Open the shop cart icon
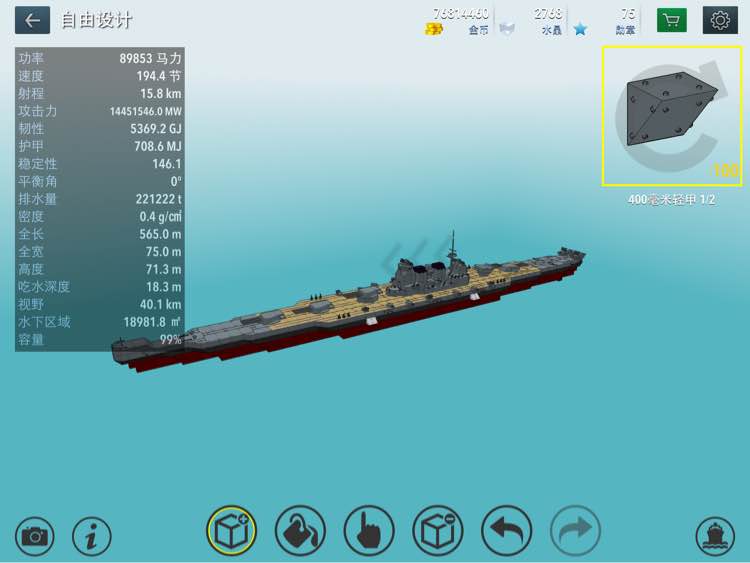Viewport: 750px width, 563px height. [672, 20]
